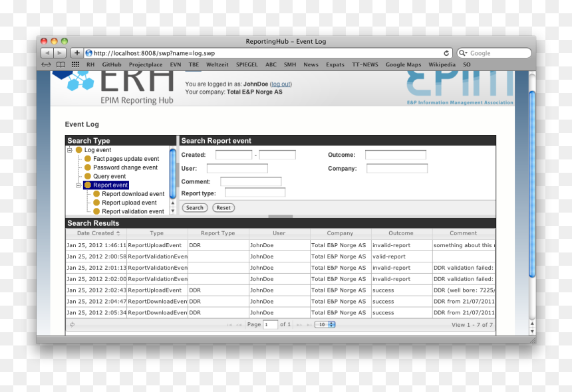This screenshot has width=572, height=392.
Task: Click the globe icon in address bar
Action: [x=88, y=53]
